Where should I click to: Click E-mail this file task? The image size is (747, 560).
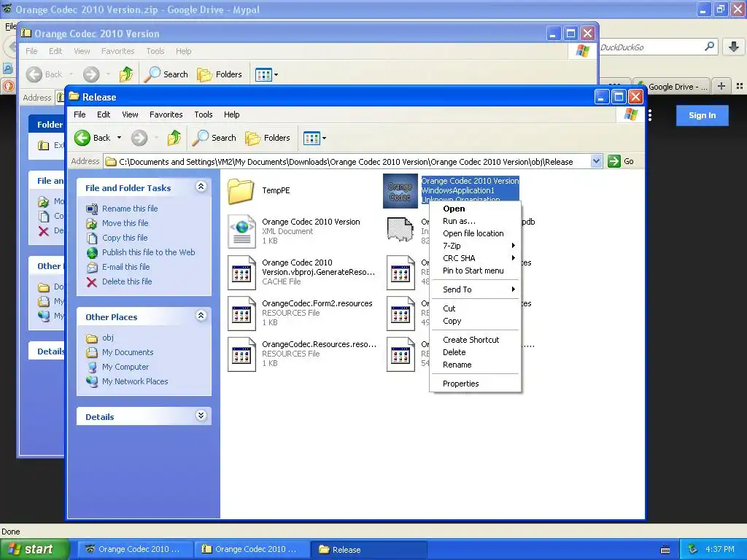click(x=125, y=267)
